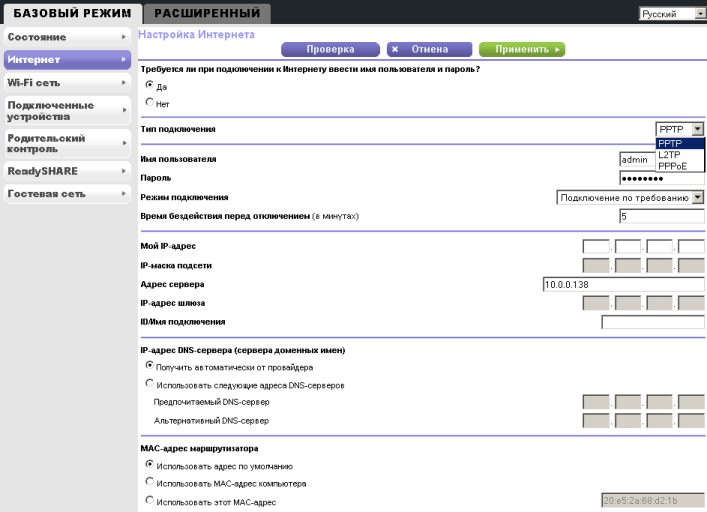The height and width of the screenshot is (512, 707).
Task: Click the ID/Имя подключения input field
Action: (x=653, y=322)
